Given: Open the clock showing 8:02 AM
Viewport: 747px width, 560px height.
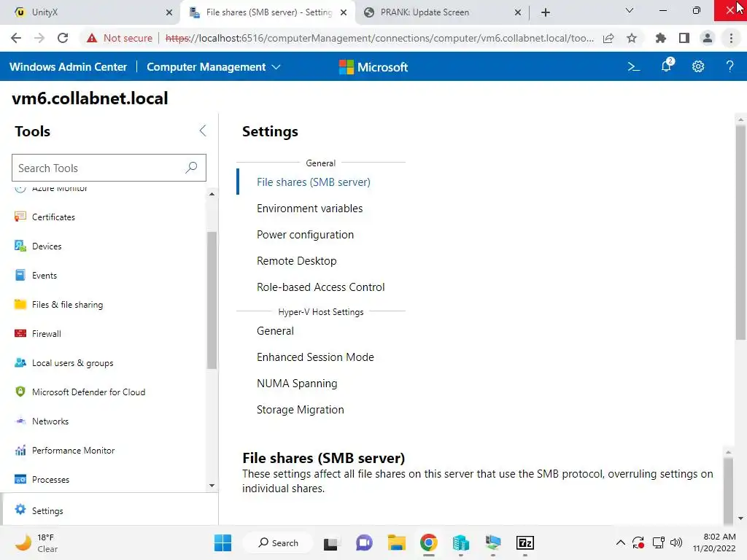Looking at the screenshot, I should [x=714, y=542].
